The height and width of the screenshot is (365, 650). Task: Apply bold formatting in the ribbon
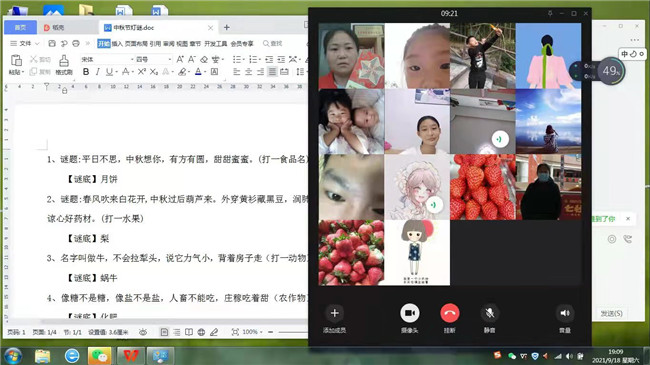(x=86, y=72)
